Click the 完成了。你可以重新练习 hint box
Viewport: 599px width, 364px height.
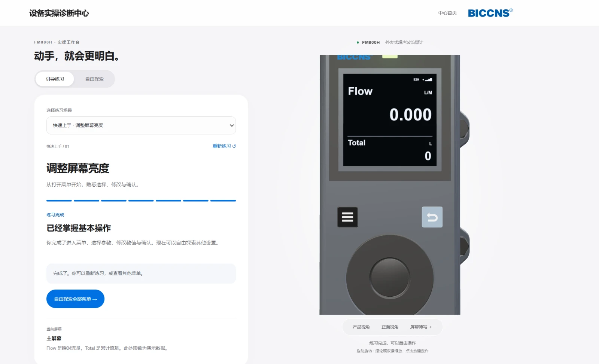(x=141, y=273)
